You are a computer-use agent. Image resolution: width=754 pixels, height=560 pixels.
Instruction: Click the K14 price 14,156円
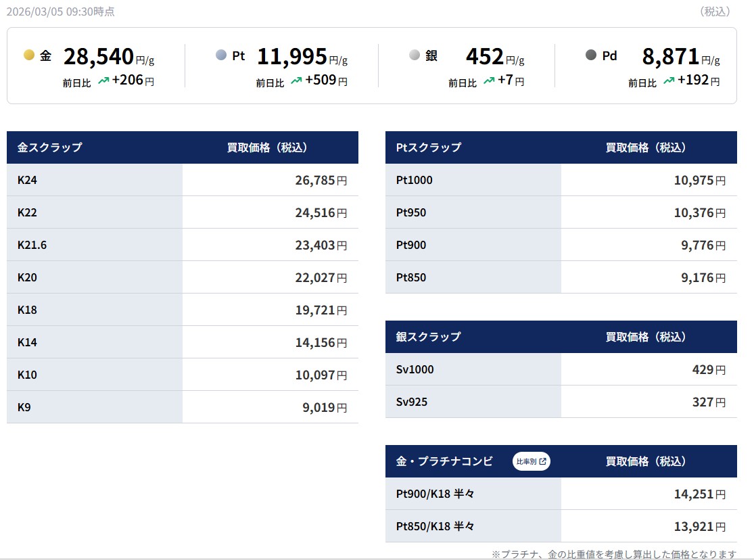(x=321, y=342)
